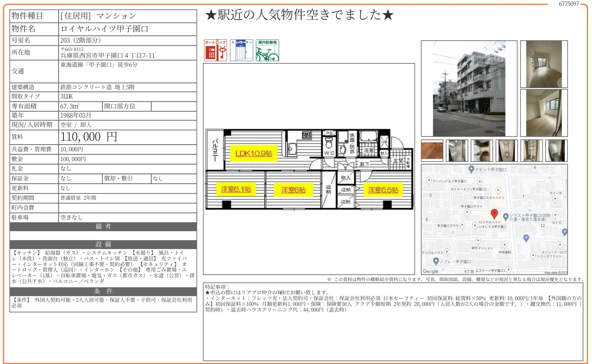
Task: Click the 屋内駐輪場 bicycle parking icon
Action: click(x=268, y=50)
